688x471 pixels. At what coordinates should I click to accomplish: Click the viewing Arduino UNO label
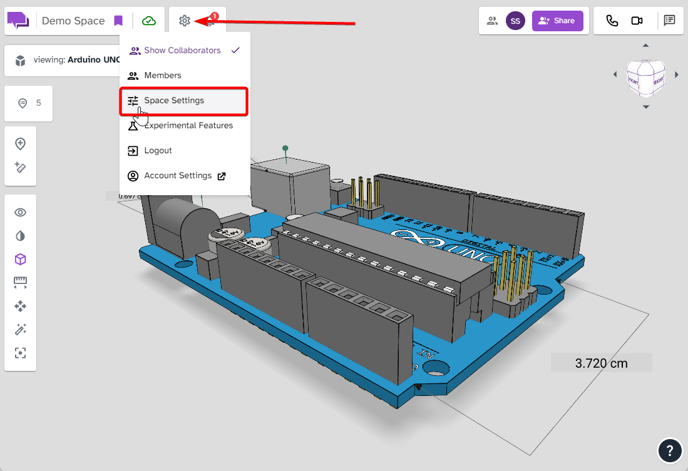[x=76, y=60]
